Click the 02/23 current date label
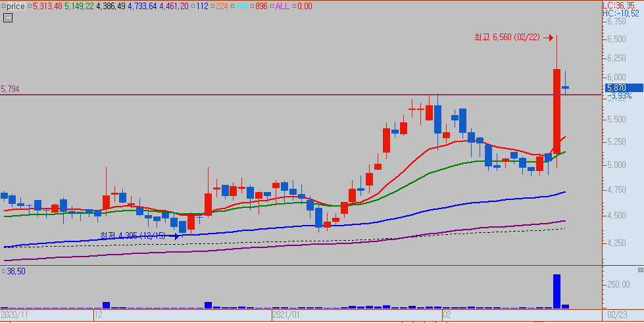 [617, 315]
